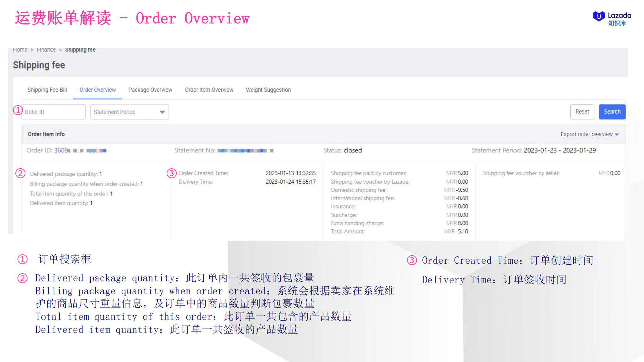This screenshot has height=362, width=644.
Task: Open the Package Overview tab
Action: (150, 90)
